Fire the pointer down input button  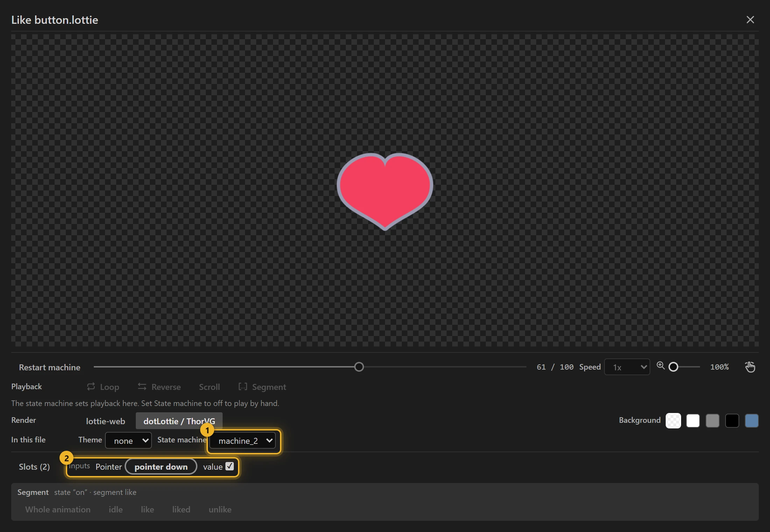[161, 467]
